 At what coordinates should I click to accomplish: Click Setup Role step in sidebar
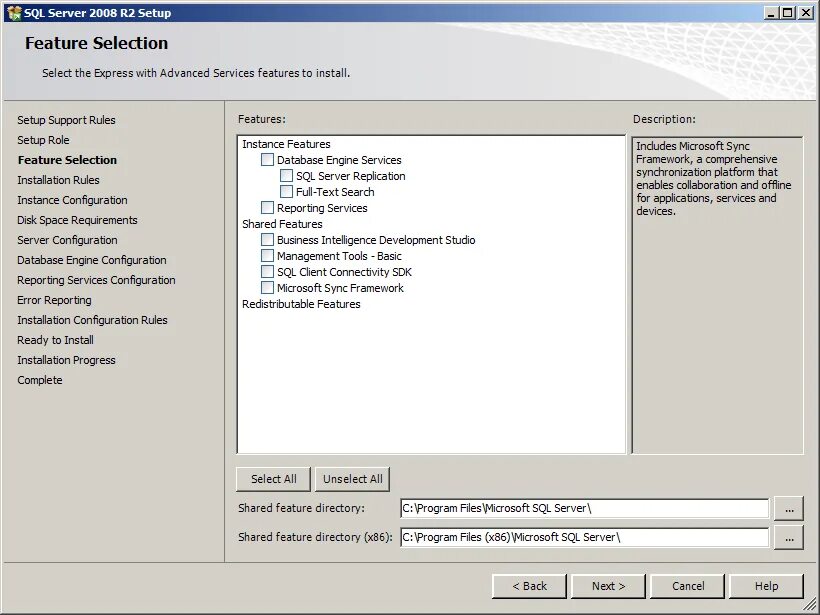(43, 140)
